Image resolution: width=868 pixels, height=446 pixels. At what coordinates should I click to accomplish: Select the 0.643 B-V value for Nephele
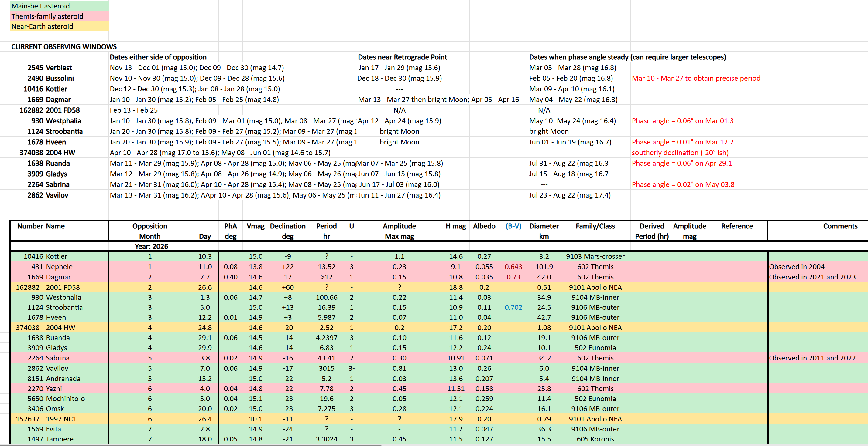pyautogui.click(x=513, y=267)
